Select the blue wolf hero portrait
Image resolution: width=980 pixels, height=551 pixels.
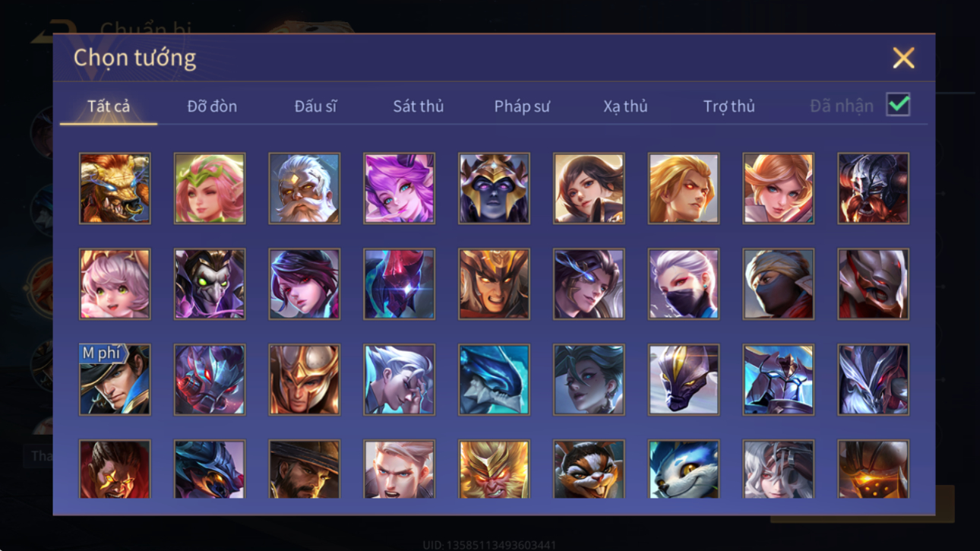tap(683, 469)
